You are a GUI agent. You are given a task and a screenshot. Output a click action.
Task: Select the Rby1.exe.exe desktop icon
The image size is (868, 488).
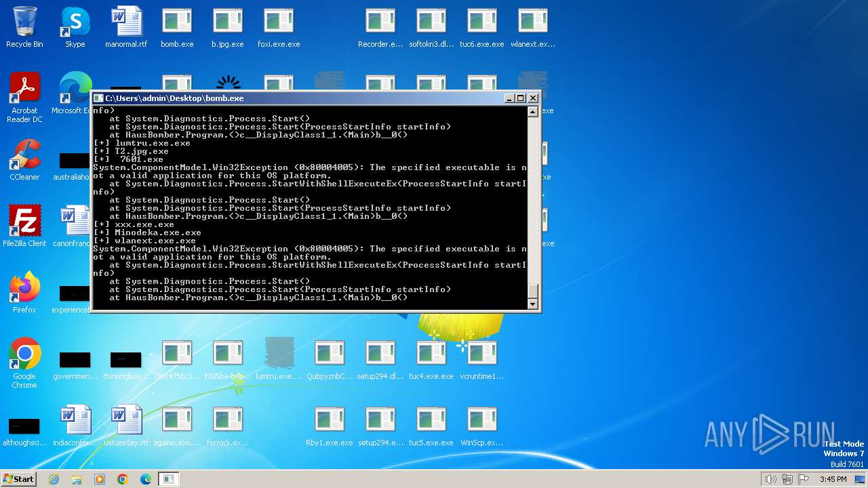pos(330,426)
